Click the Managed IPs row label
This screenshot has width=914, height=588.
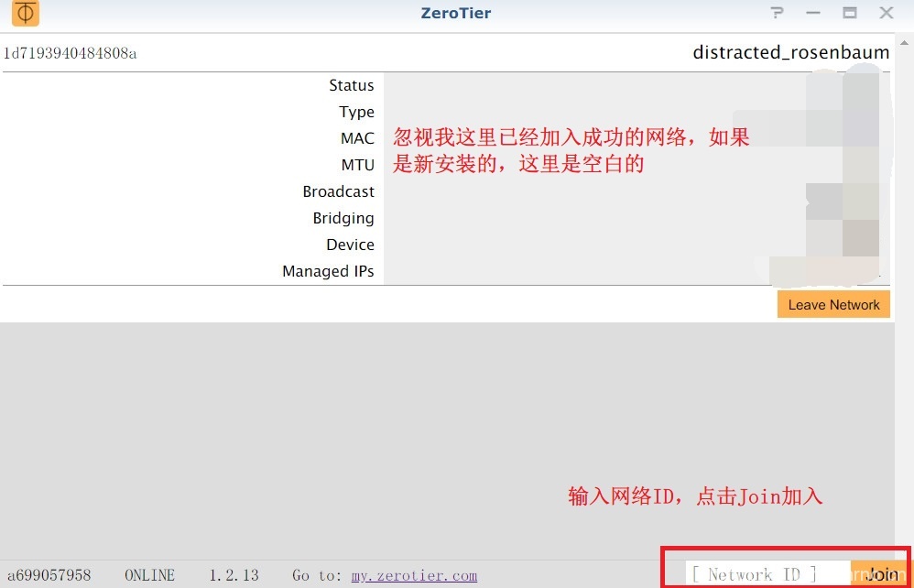328,271
